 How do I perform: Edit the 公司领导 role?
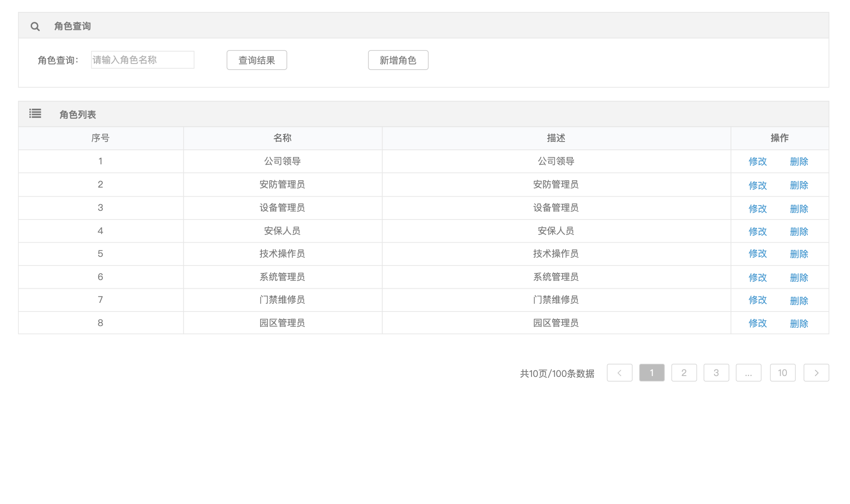coord(757,162)
